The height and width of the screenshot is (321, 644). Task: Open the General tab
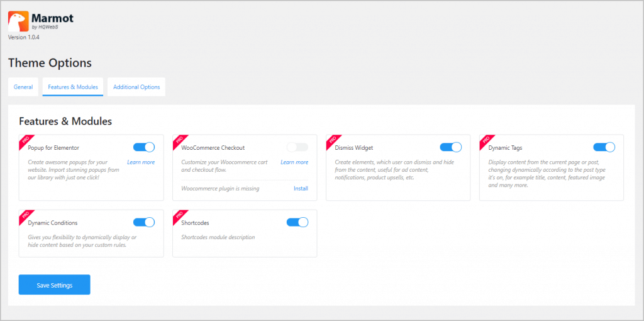click(23, 87)
